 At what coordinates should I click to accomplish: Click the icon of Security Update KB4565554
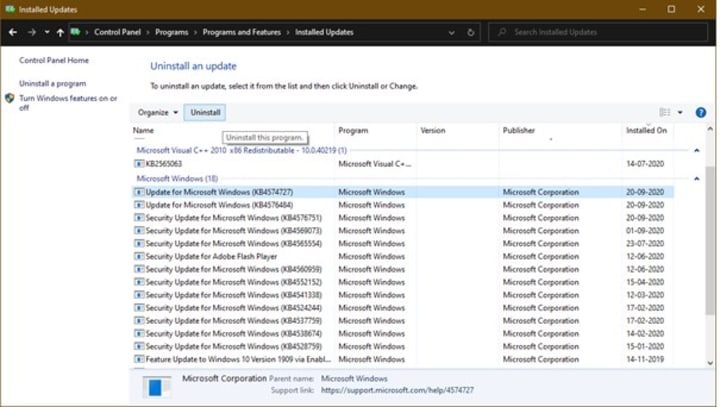pyautogui.click(x=139, y=243)
